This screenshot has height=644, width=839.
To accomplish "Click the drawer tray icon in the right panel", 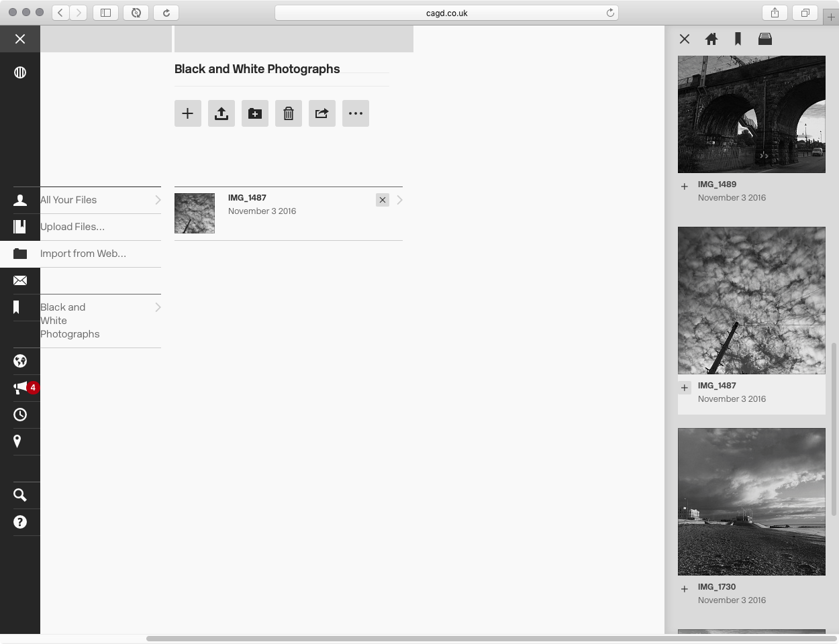I will coord(765,39).
